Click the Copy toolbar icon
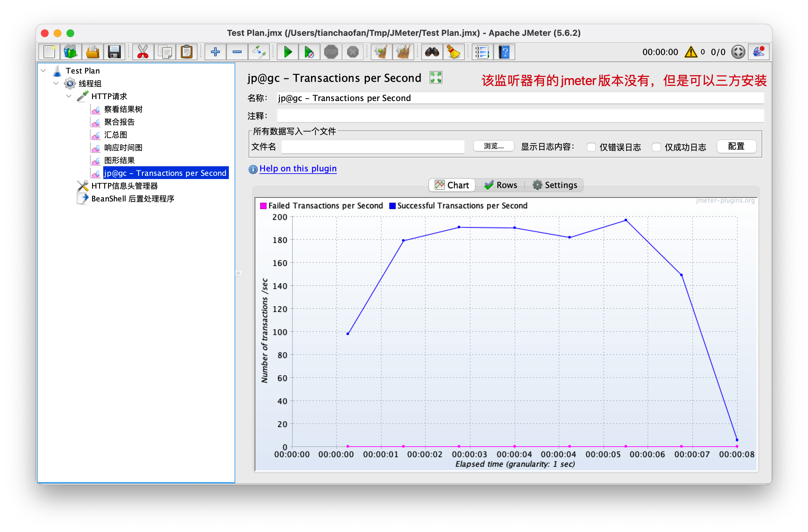 coord(165,52)
